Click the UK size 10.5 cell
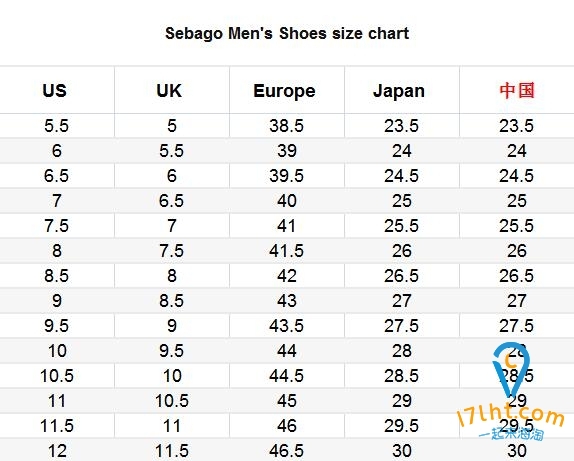Viewport: 574px width, 461px height. [172, 401]
